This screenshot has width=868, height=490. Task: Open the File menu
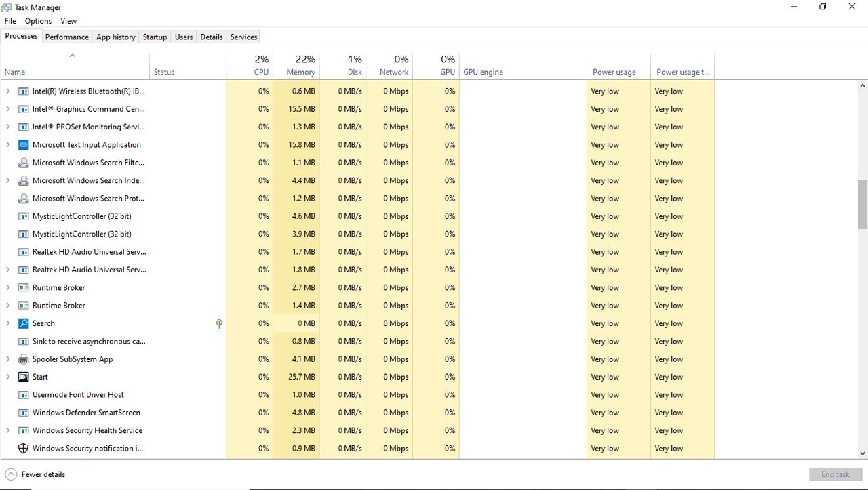(10, 21)
